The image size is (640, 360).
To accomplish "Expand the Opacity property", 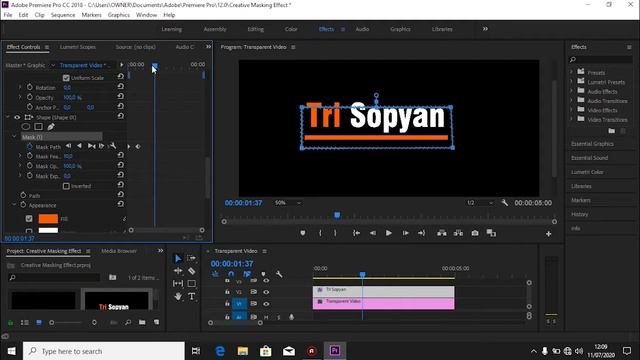I will pos(20,97).
